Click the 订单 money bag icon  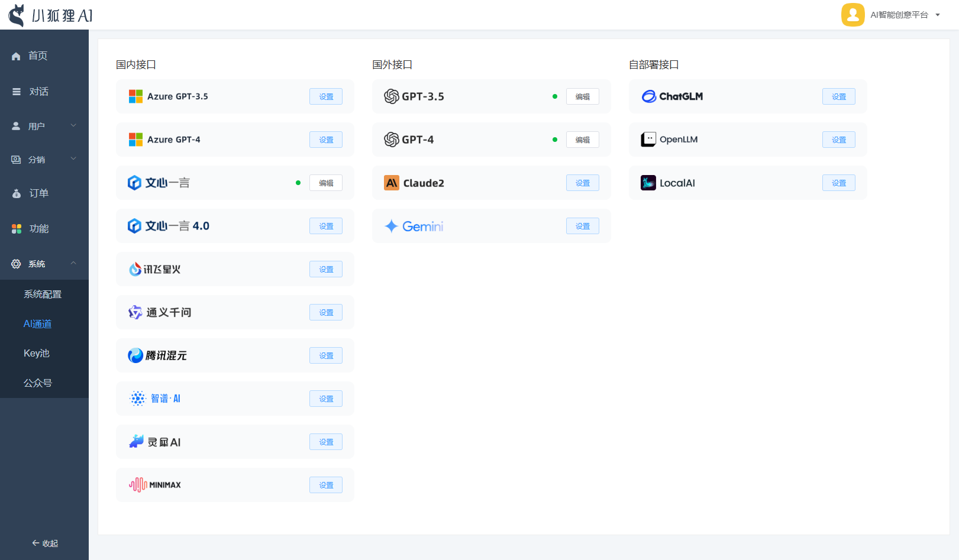17,193
